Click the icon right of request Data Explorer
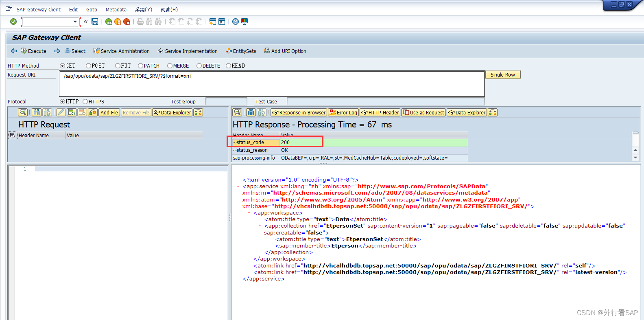Image resolution: width=644 pixels, height=320 pixels. (x=198, y=112)
